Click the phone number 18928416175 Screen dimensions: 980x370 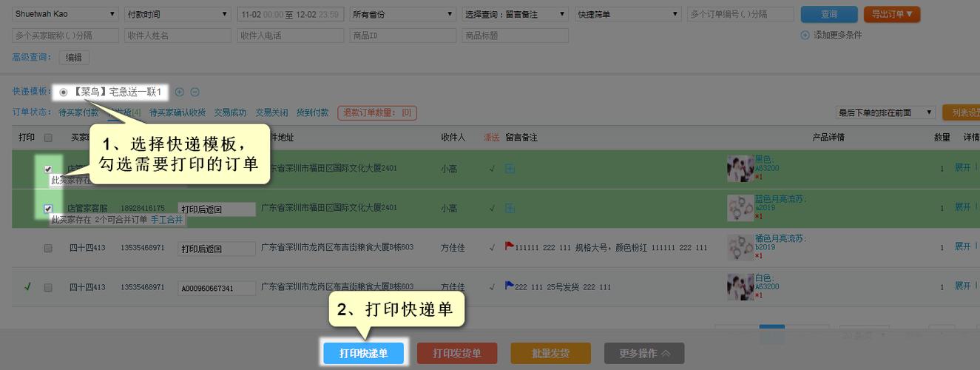tap(143, 209)
